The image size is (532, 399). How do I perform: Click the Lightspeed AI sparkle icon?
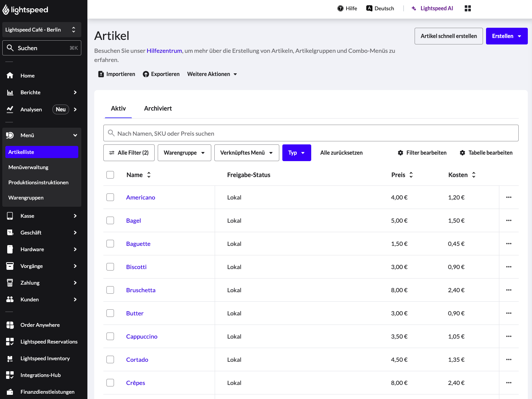tap(414, 8)
